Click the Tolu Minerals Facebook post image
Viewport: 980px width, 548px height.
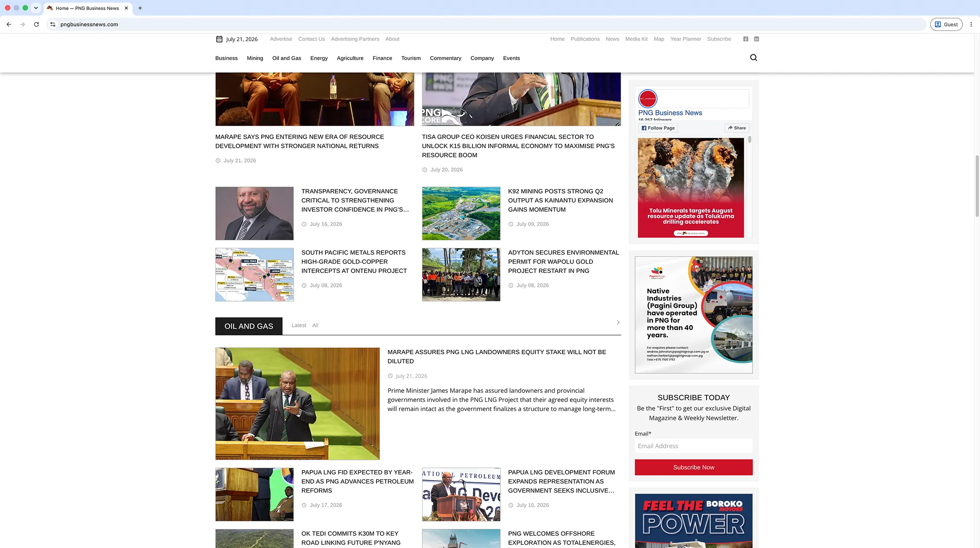691,188
